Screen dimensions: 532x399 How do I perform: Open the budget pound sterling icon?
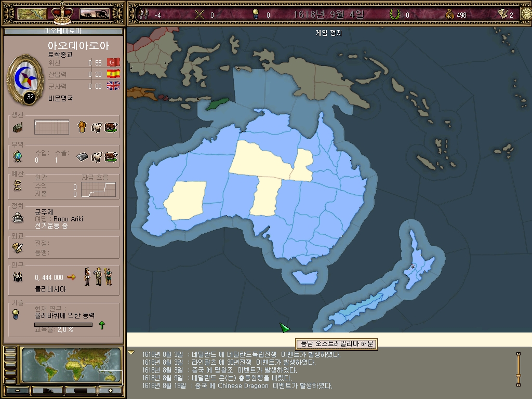point(18,185)
